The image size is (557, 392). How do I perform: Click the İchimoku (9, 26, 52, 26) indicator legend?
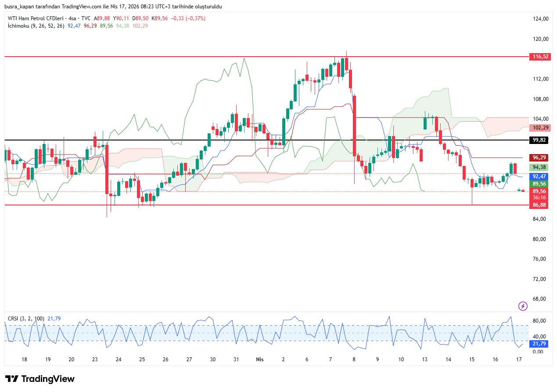36,26
